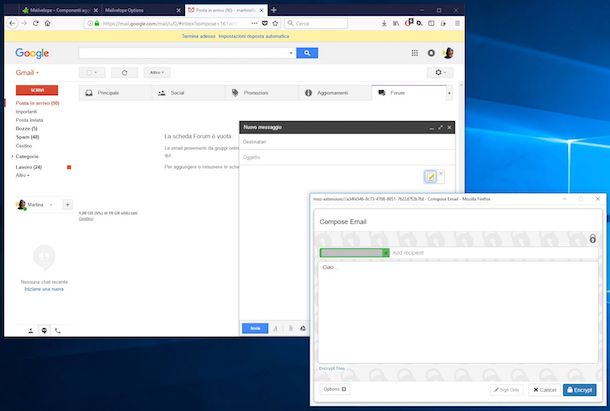Open the Bozze drafts folder
610x411 pixels.
point(26,128)
